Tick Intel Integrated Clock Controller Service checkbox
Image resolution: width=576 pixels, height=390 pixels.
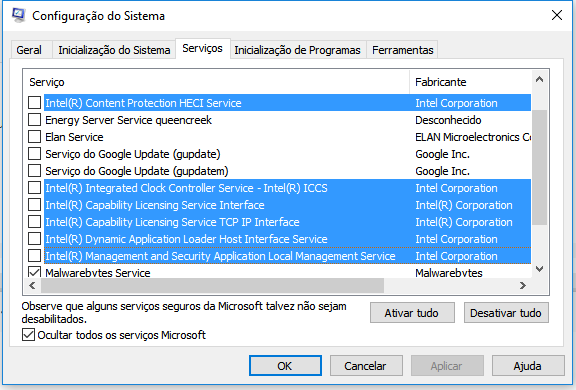(35, 188)
